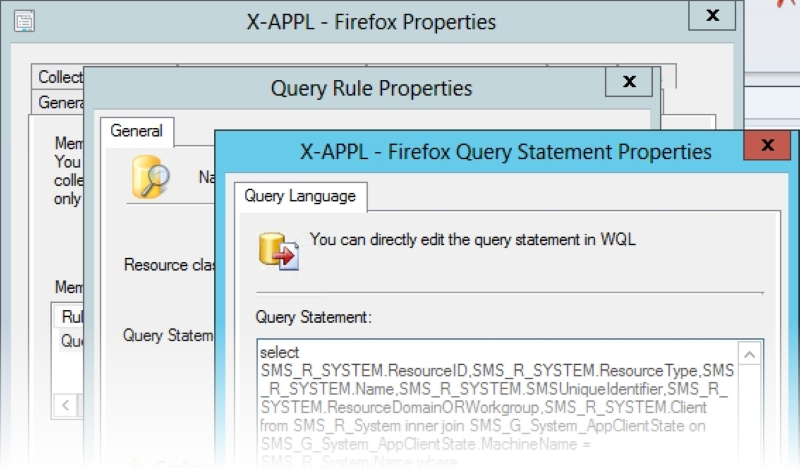This screenshot has width=800, height=470.
Task: Close the Firefox Query Statement Properties dialog
Action: [766, 146]
